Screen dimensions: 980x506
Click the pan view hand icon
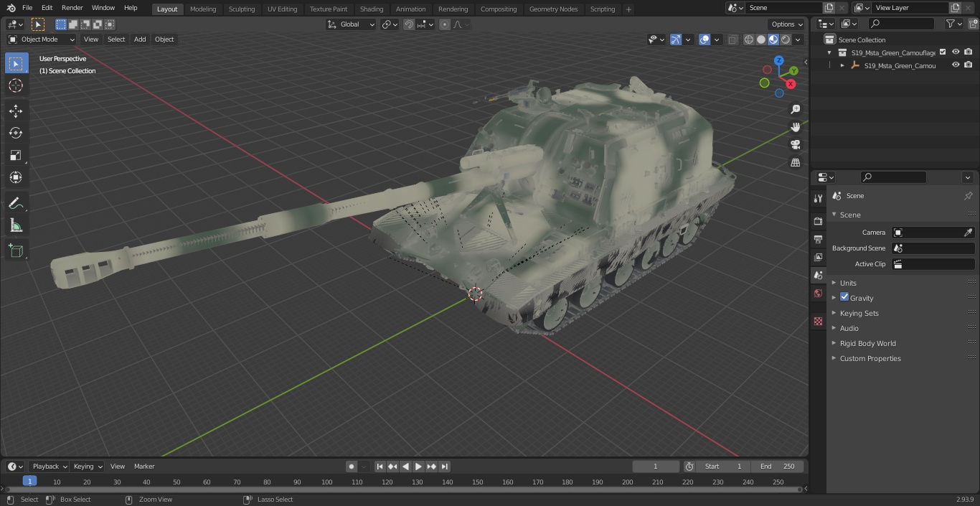[795, 127]
